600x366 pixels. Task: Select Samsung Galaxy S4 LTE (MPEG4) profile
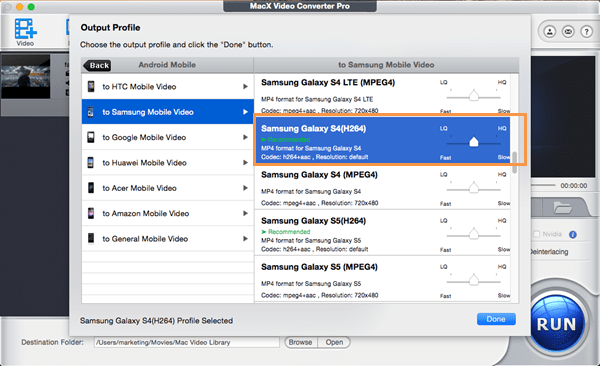click(382, 94)
